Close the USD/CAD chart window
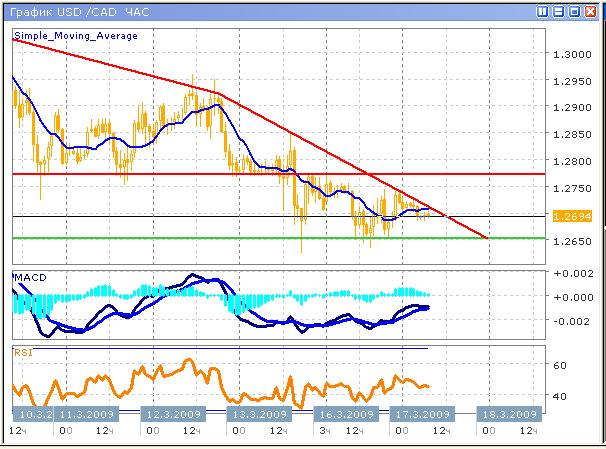606x449 pixels. [592, 11]
